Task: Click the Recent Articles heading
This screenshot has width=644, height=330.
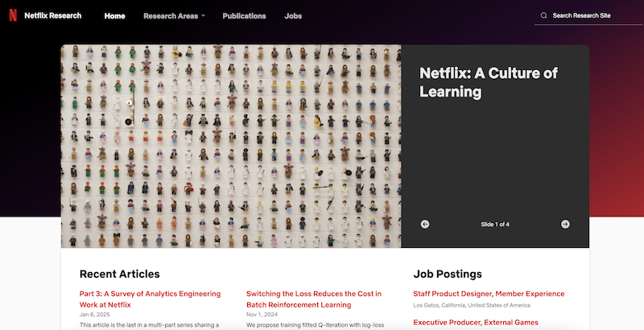Action: (x=119, y=274)
